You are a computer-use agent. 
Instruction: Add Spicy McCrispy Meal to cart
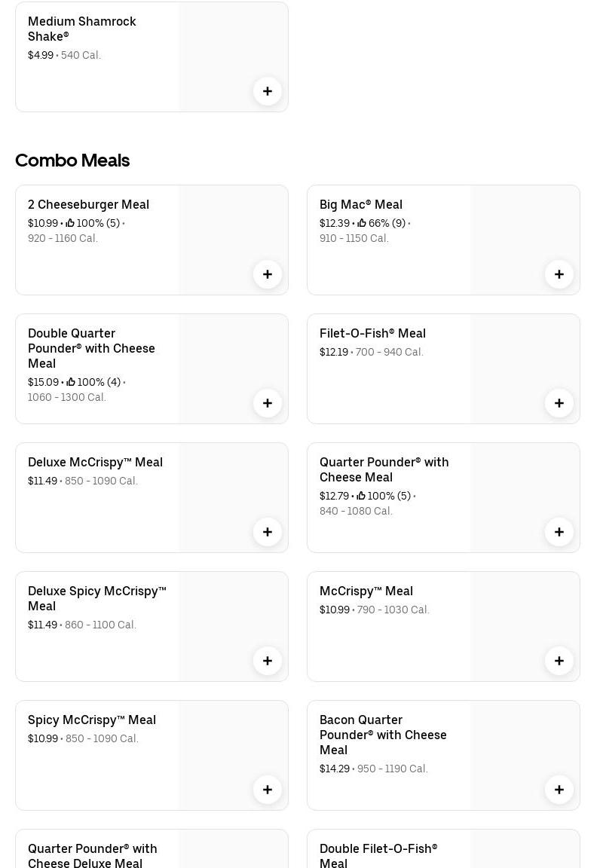coord(268,790)
